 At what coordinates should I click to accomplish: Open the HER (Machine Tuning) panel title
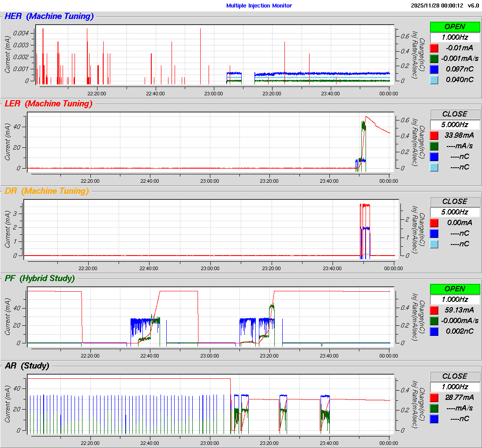click(x=49, y=16)
